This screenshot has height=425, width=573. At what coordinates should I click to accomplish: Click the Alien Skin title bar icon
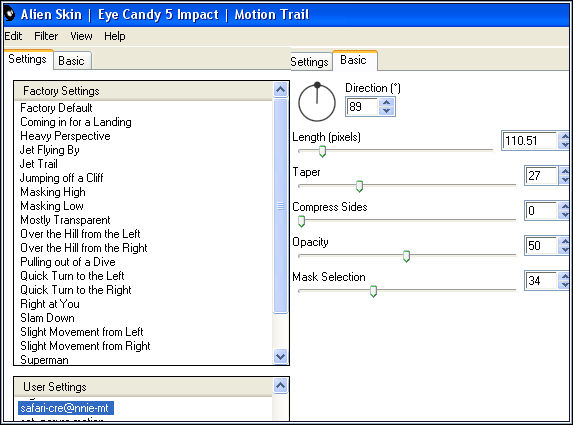(x=10, y=14)
